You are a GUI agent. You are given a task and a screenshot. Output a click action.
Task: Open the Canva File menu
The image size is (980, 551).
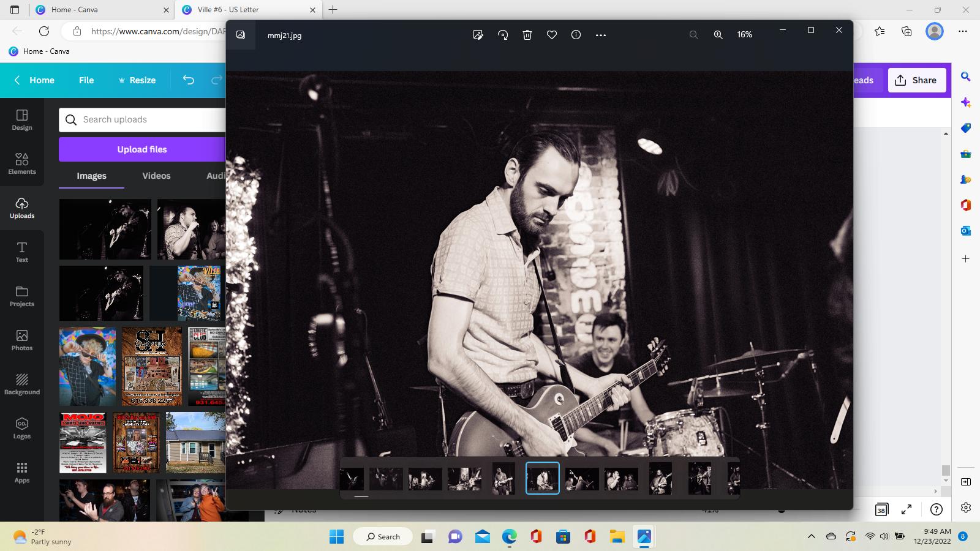(86, 80)
